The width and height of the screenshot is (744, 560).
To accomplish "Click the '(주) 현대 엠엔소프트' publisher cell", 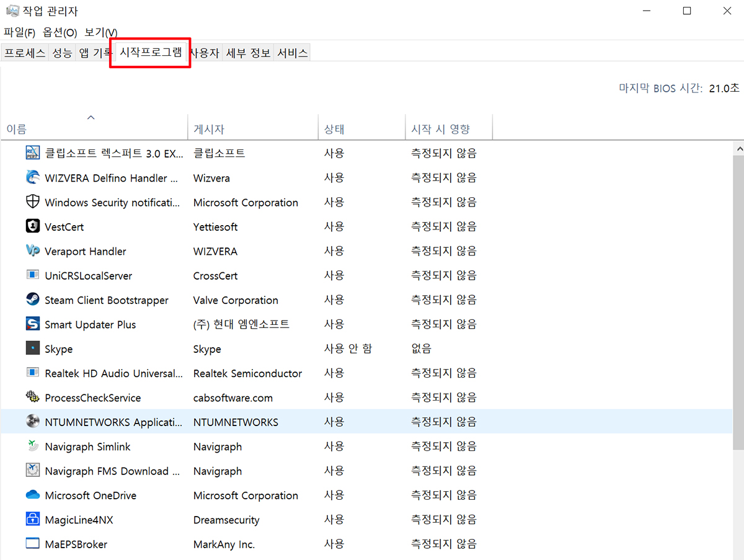I will [x=241, y=324].
